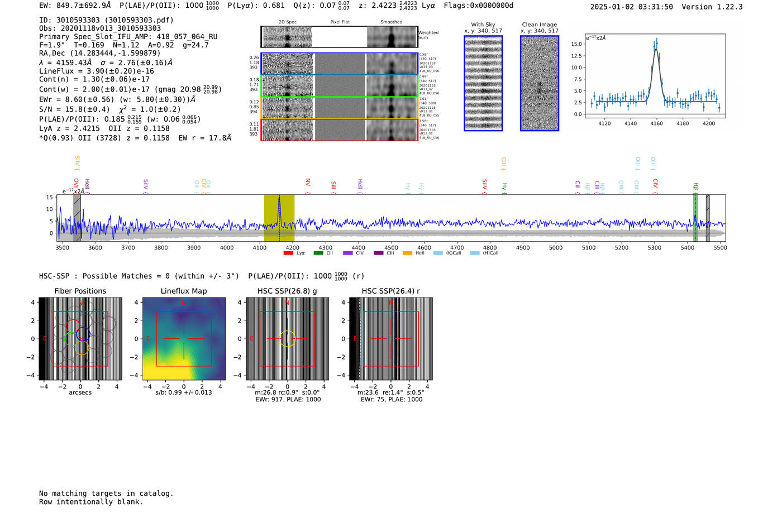
Task: Click the arcsecs axis label
Action: 80,392
